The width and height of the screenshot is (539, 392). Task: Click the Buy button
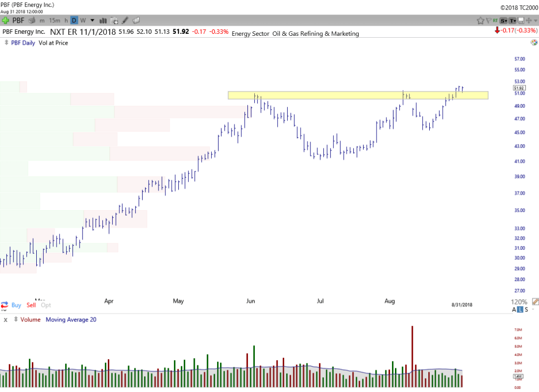tap(16, 305)
